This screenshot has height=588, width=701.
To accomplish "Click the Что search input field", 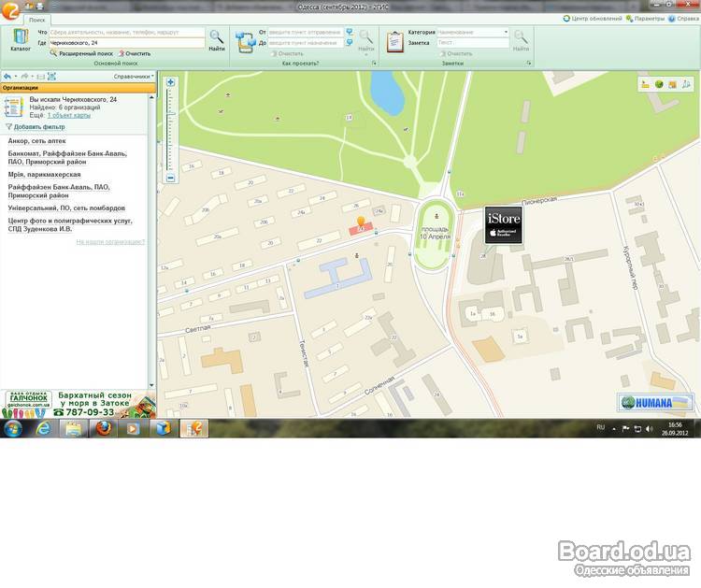I will 126,32.
